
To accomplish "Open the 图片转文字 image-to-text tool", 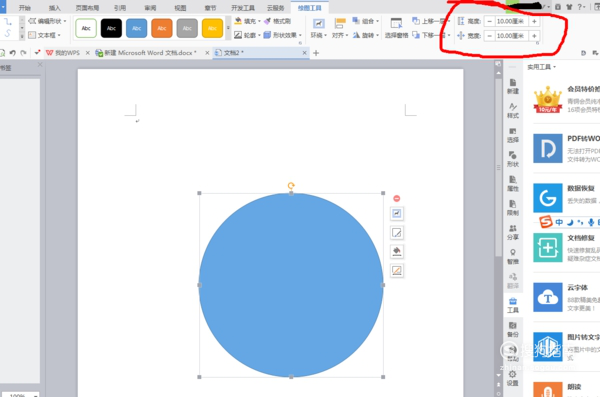I will point(548,346).
